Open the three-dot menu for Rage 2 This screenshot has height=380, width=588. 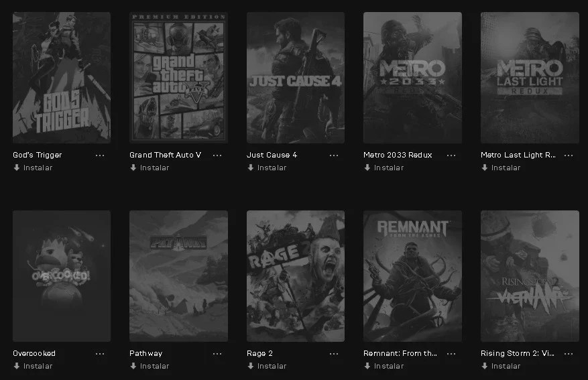coord(334,353)
